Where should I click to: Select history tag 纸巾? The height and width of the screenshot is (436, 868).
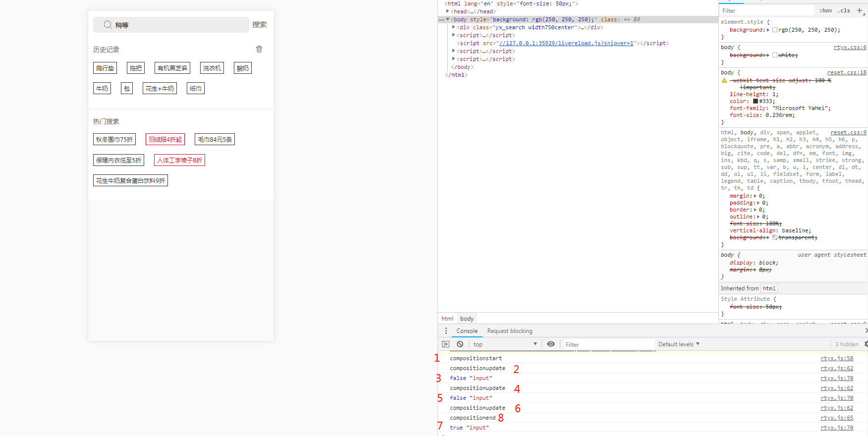click(196, 88)
